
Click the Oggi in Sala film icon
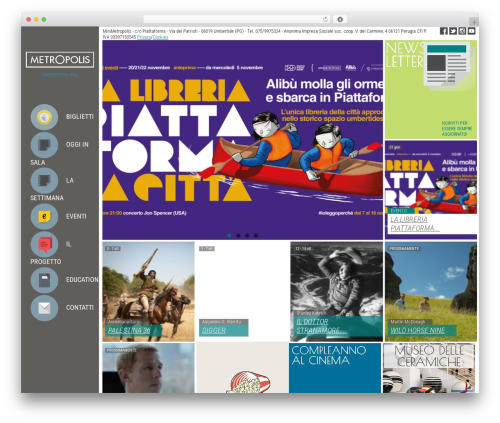tap(44, 145)
